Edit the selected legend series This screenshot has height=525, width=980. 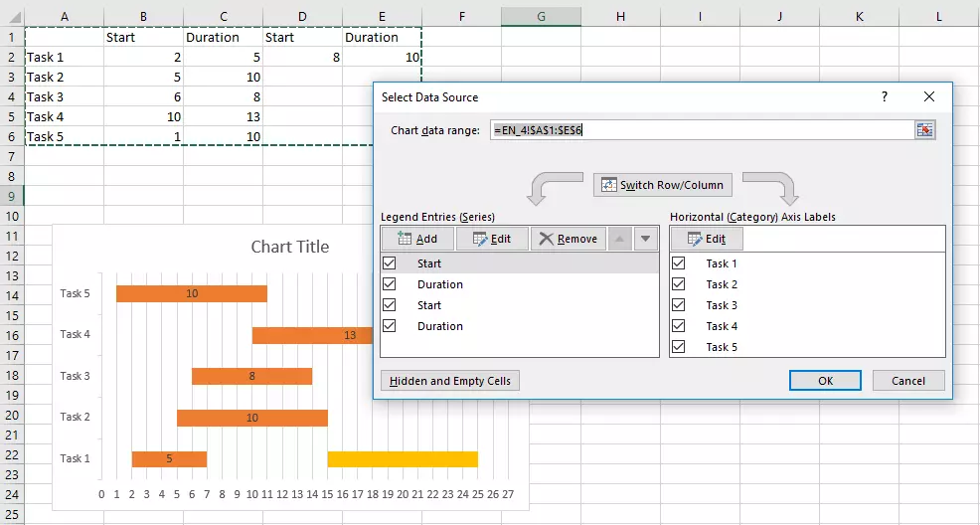click(x=492, y=239)
